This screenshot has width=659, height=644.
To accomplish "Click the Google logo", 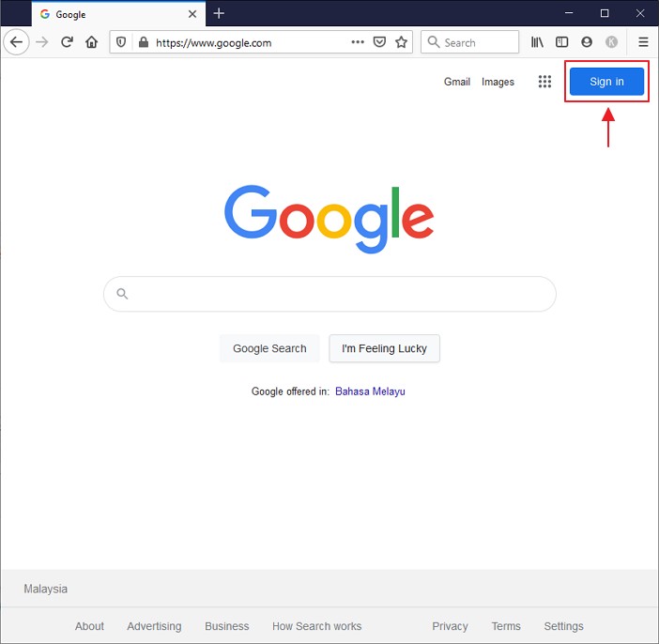I will coord(329,219).
